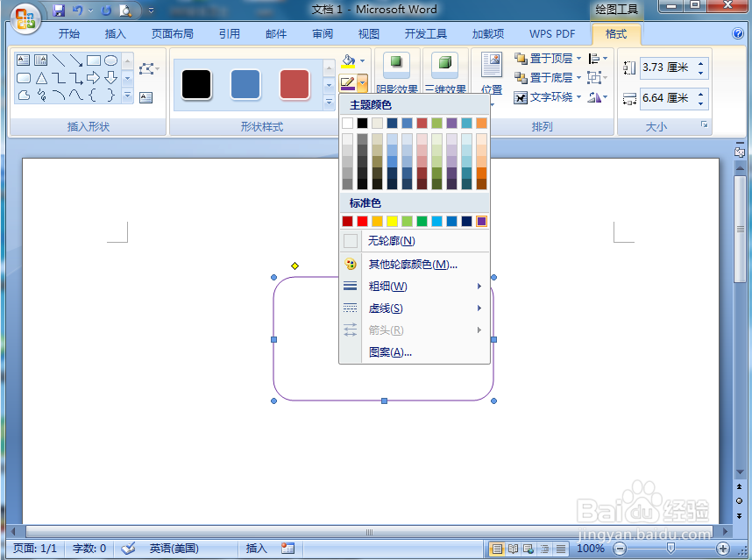752x560 pixels.
Task: Select the straight line shape
Action: [x=59, y=60]
